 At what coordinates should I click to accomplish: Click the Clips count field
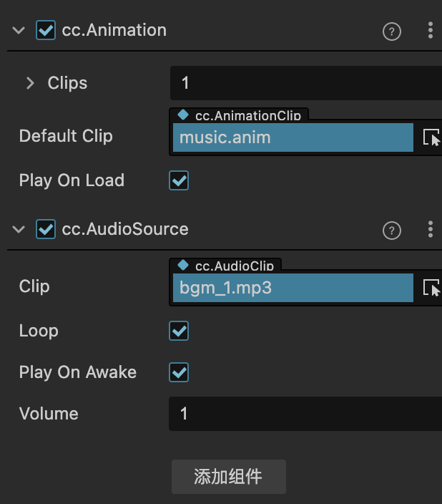click(305, 83)
